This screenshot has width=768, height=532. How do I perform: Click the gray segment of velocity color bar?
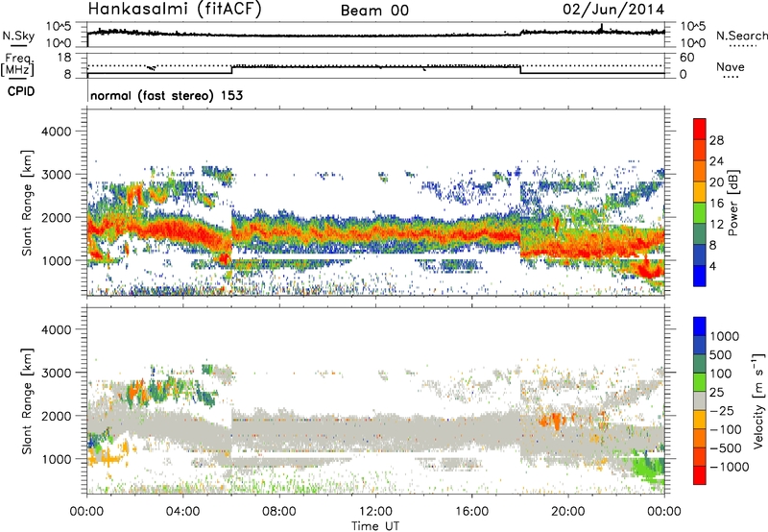click(700, 400)
